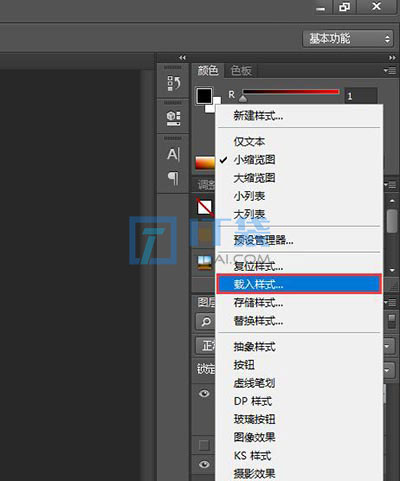The height and width of the screenshot is (481, 400).
Task: Load the 摄影效果 style set
Action: pyautogui.click(x=299, y=473)
